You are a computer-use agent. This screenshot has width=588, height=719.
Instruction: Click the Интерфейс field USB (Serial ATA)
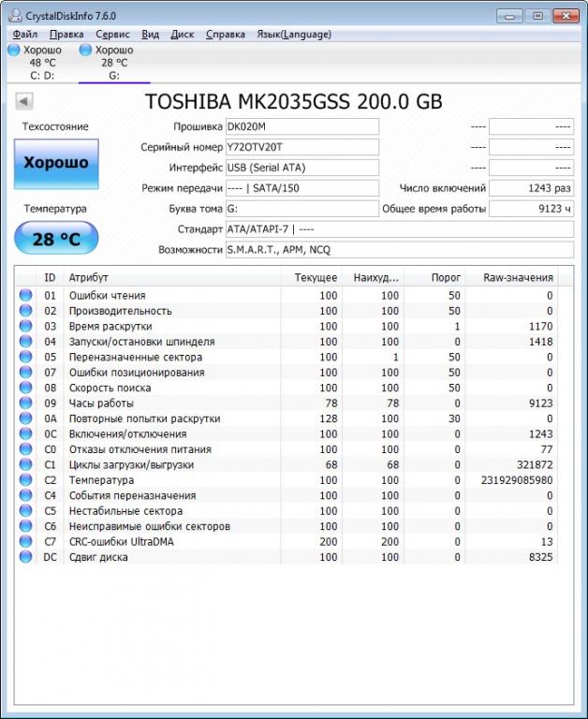tap(302, 168)
